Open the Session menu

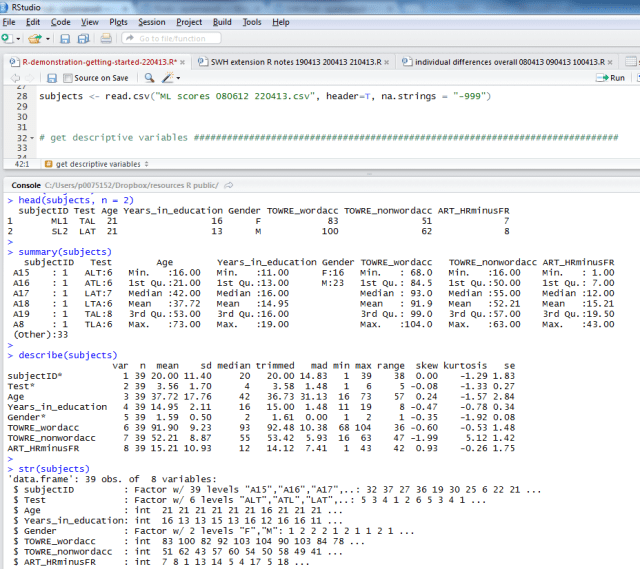[x=152, y=21]
